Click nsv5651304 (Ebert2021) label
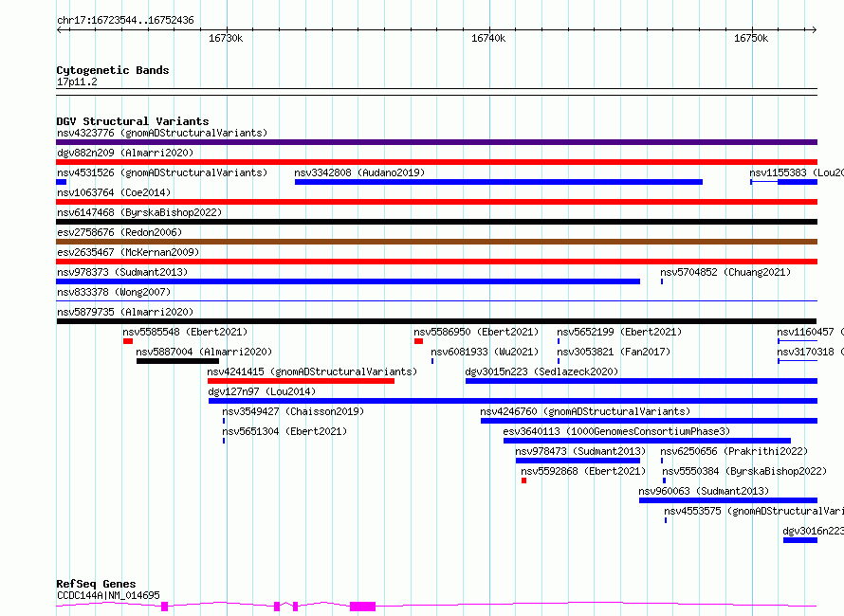844x616 pixels. pyautogui.click(x=284, y=431)
